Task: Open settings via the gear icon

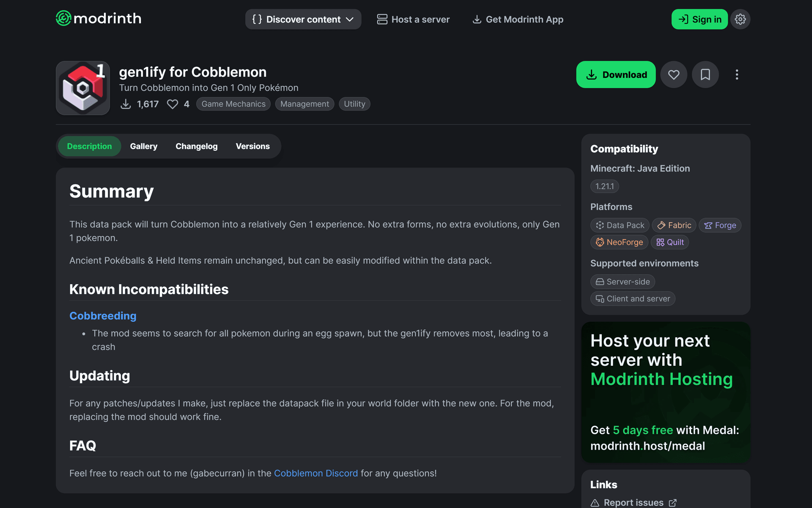Action: (x=740, y=19)
